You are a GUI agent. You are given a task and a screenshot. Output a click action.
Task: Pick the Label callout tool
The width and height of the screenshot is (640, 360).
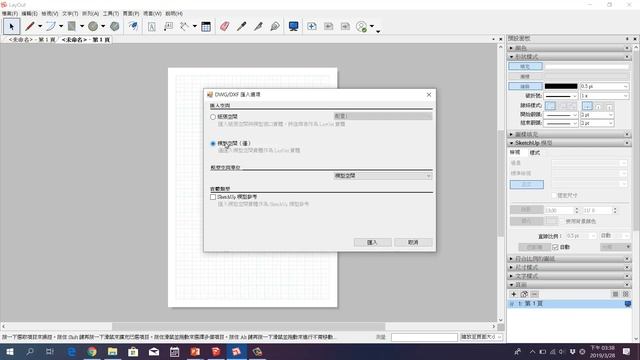[x=168, y=27]
